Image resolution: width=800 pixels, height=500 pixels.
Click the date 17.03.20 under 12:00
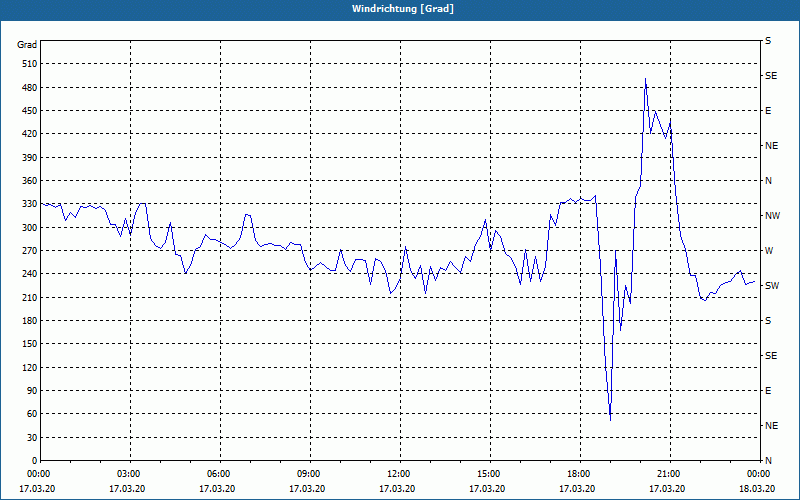(397, 488)
